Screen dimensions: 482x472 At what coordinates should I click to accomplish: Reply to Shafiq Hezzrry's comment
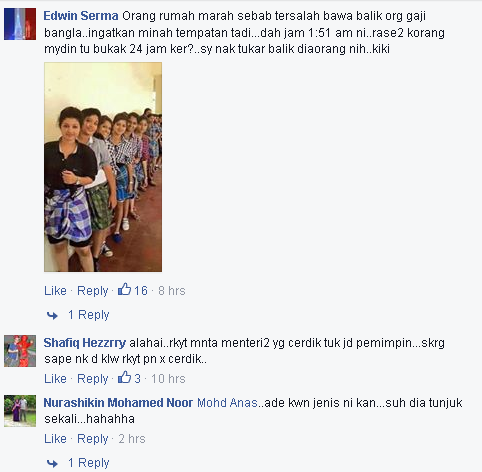click(x=93, y=379)
